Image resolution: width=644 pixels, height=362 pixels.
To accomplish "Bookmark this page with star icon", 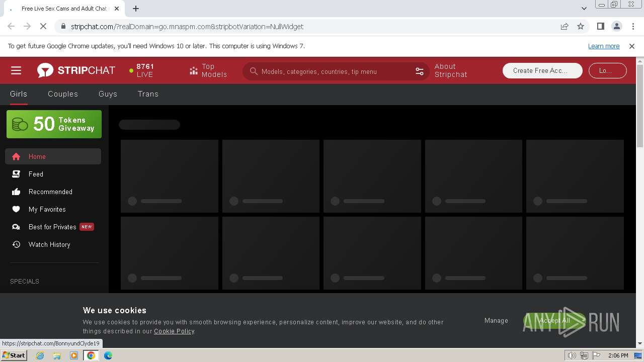I will [x=581, y=26].
